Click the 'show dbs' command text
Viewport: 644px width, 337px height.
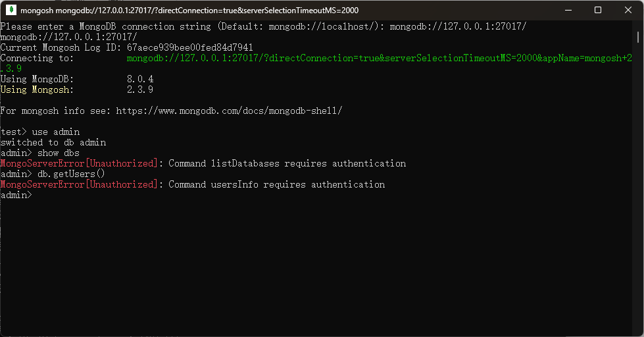point(59,153)
